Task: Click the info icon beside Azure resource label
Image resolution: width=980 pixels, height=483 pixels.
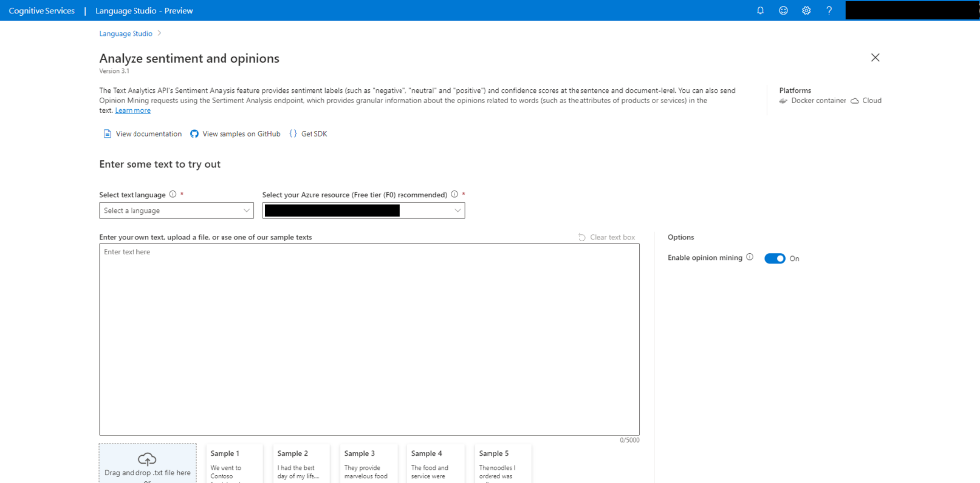Action: pos(454,195)
